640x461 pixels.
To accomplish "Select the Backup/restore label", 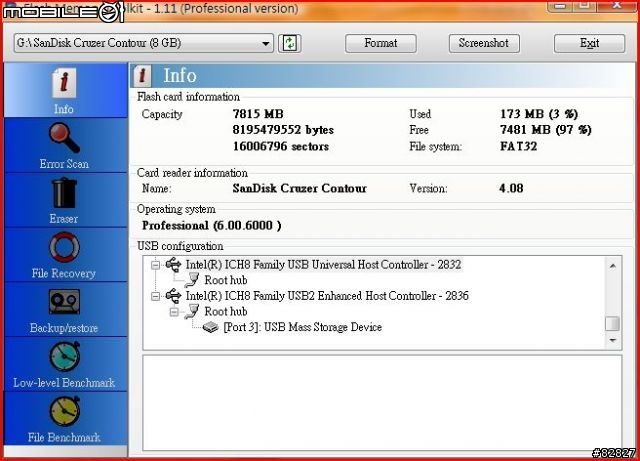I will (64, 328).
